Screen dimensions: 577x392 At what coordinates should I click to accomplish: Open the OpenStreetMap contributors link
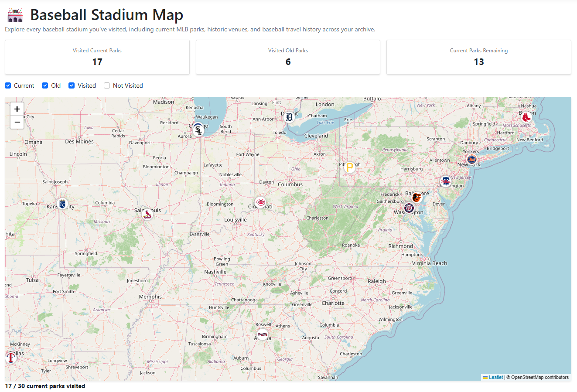point(540,377)
